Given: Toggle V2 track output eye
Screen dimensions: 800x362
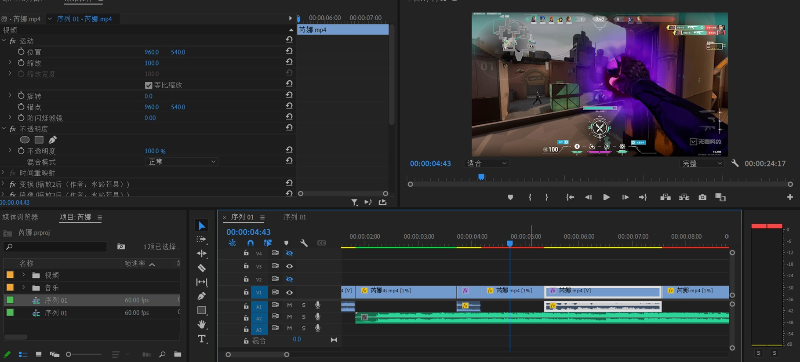Looking at the screenshot, I should tap(289, 279).
